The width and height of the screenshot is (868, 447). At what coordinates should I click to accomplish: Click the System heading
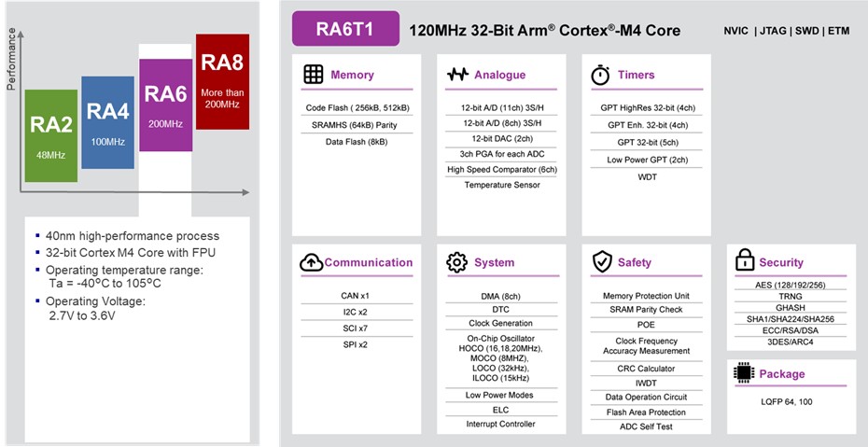(495, 263)
